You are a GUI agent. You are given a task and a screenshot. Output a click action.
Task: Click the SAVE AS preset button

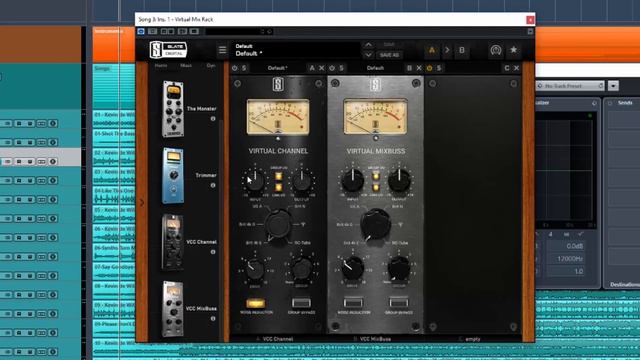[x=389, y=55]
